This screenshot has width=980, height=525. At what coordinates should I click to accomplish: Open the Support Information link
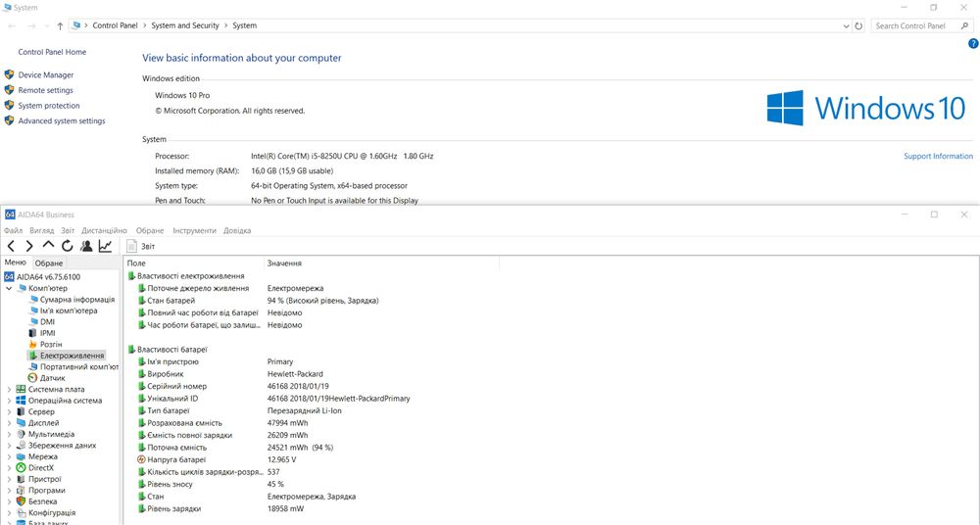coord(938,157)
